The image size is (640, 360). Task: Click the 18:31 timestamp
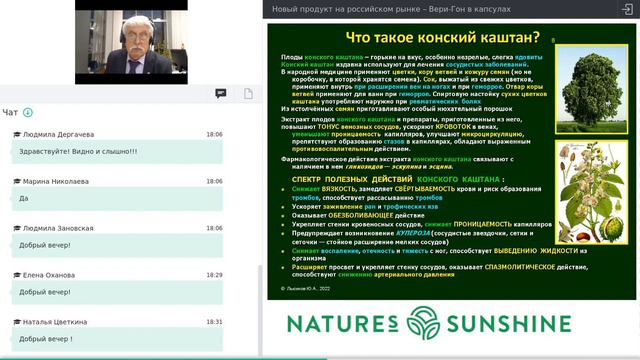click(214, 322)
